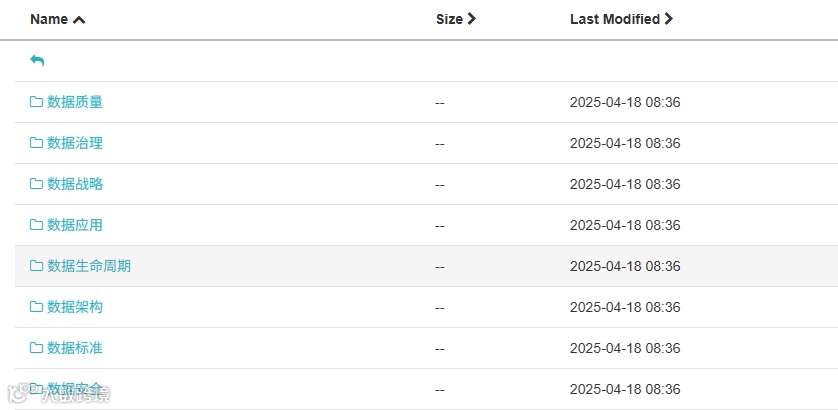This screenshot has height=410, width=838.
Task: Sort the list by Last Modified header
Action: click(614, 19)
